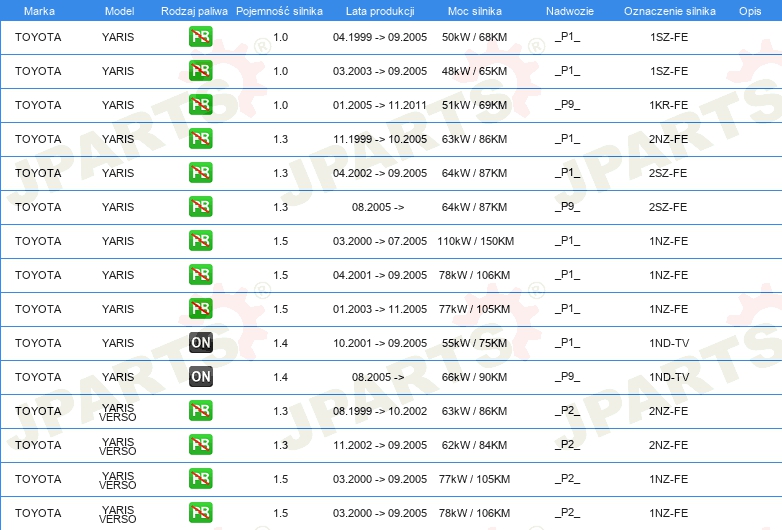Click the 48kW / 65KM power cell
The height and width of the screenshot is (530, 782).
point(474,71)
